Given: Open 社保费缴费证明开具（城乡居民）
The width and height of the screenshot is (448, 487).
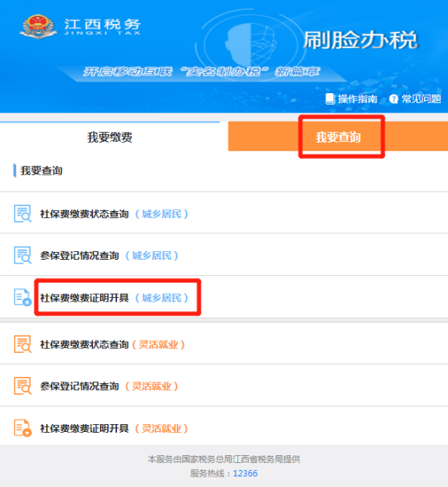Looking at the screenshot, I should (x=224, y=297).
